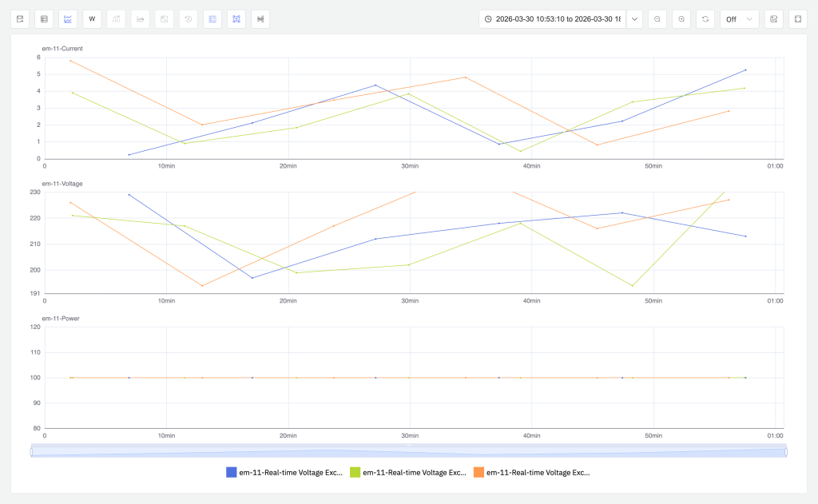Open the auto-refresh Off dropdown
Viewport: 818px width, 504px height.
[739, 19]
